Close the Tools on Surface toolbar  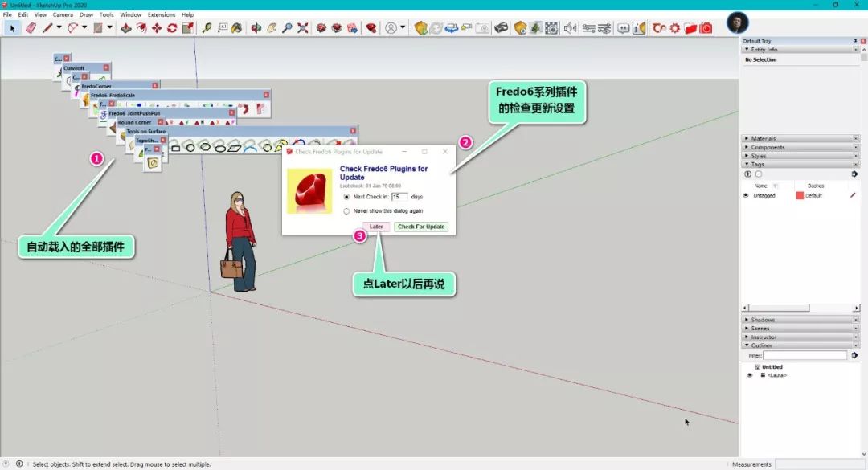[353, 131]
